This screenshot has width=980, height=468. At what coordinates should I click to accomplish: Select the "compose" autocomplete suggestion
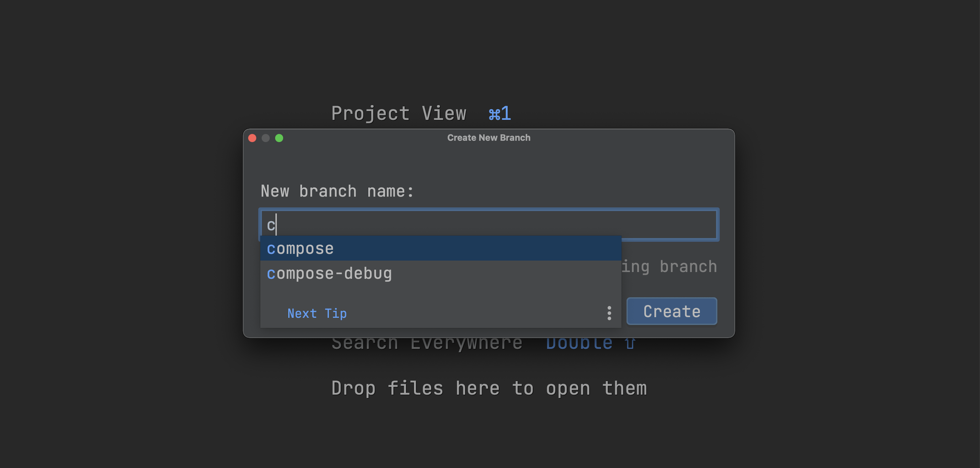[301, 249]
